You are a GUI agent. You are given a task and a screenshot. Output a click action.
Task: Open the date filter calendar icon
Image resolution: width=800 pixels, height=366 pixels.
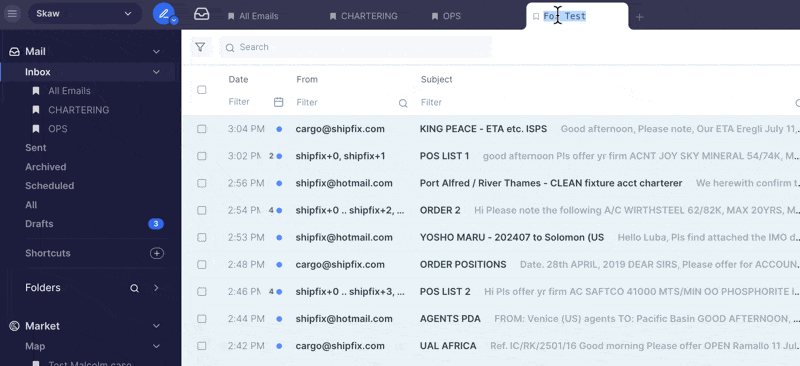(x=279, y=102)
